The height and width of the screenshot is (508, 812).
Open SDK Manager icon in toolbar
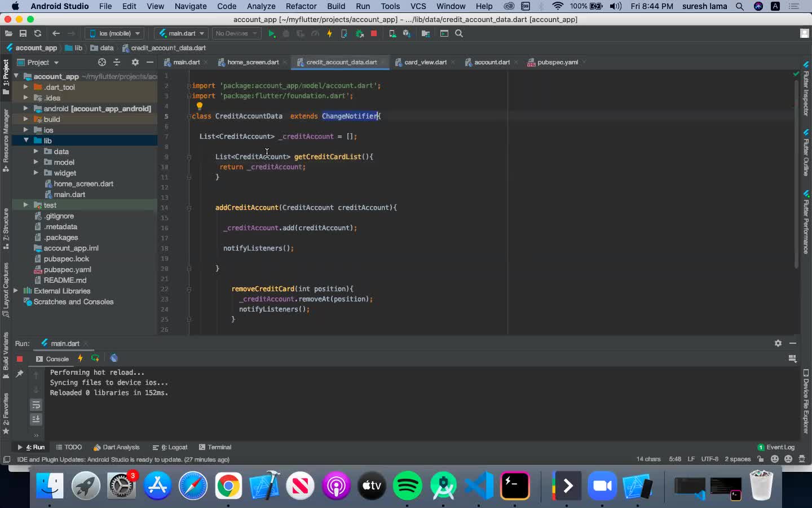407,33
